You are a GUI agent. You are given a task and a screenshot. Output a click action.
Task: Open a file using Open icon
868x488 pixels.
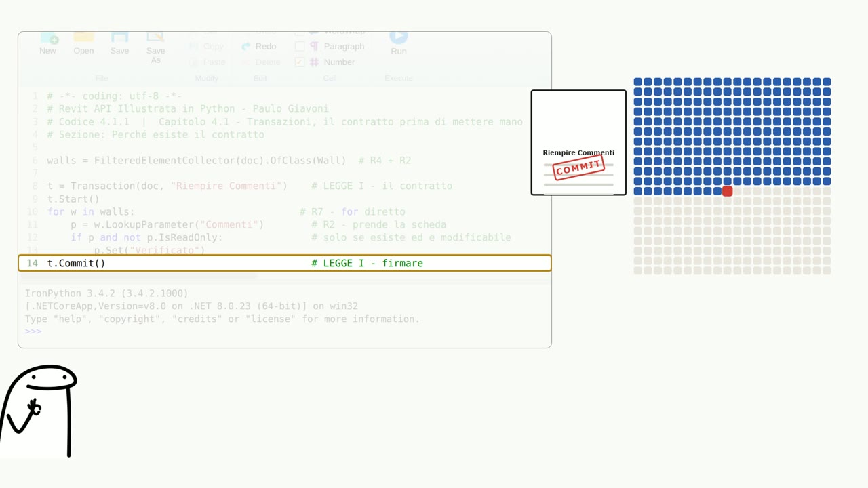click(83, 43)
